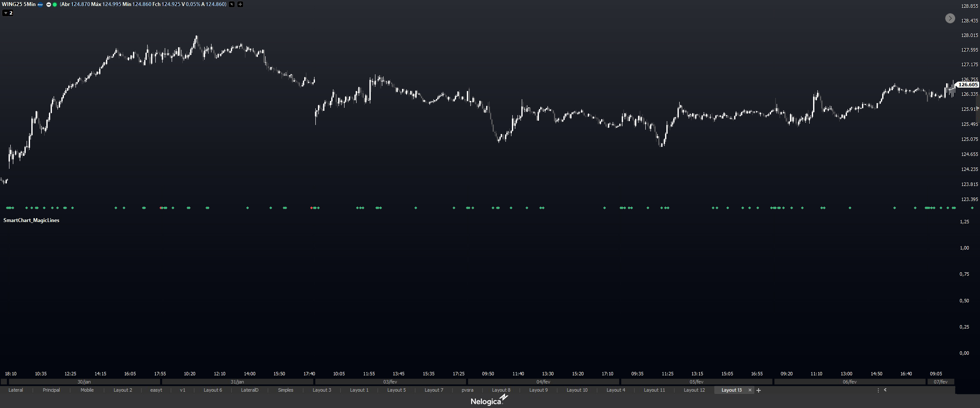This screenshot has height=408, width=980.
Task: Click the WING25 5Min symbol title
Action: [x=19, y=4]
